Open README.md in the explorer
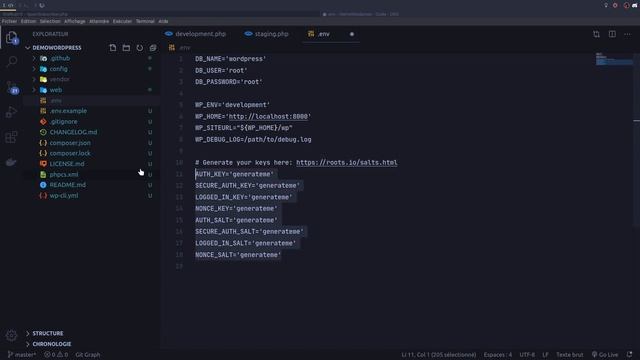The height and width of the screenshot is (360, 640). (67, 185)
